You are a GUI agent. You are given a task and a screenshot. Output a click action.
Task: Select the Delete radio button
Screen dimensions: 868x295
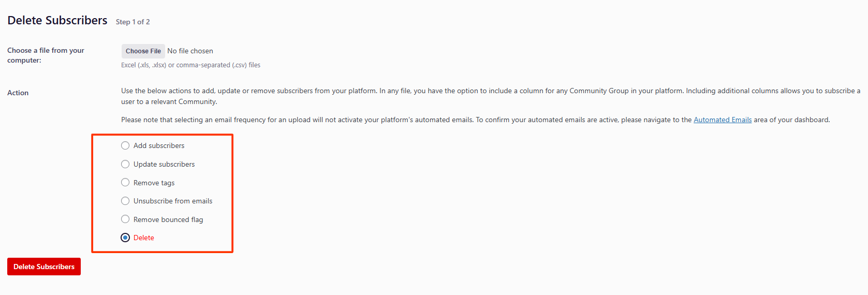(x=125, y=238)
